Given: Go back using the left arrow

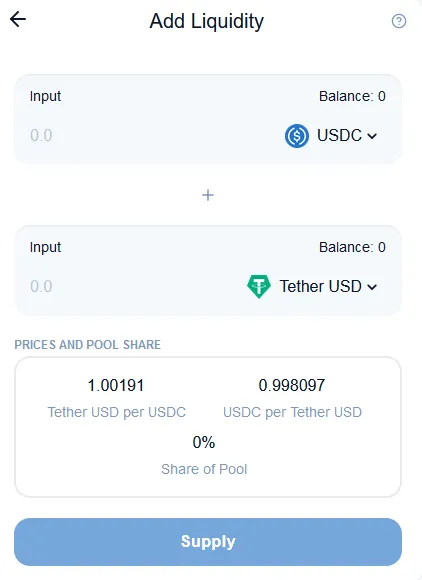Looking at the screenshot, I should [x=18, y=19].
